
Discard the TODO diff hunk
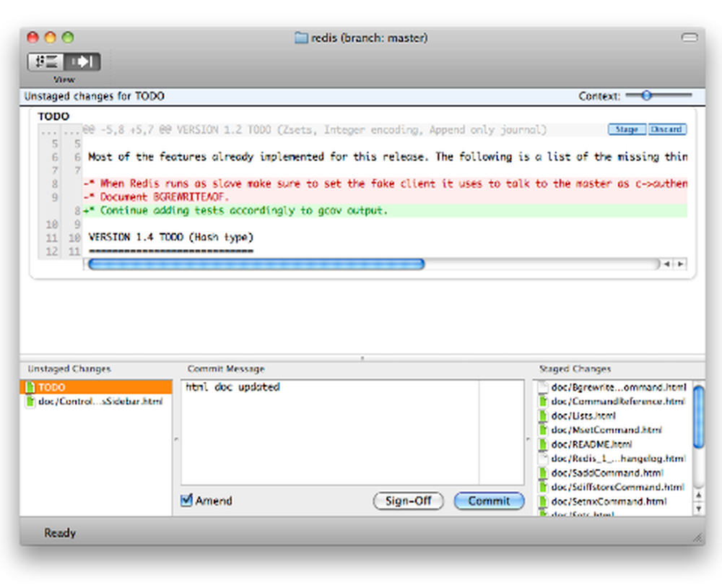pyautogui.click(x=667, y=129)
